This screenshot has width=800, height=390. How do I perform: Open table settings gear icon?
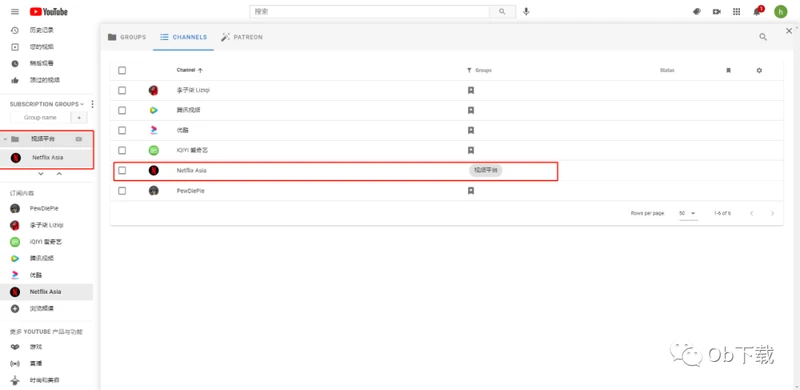tap(759, 70)
